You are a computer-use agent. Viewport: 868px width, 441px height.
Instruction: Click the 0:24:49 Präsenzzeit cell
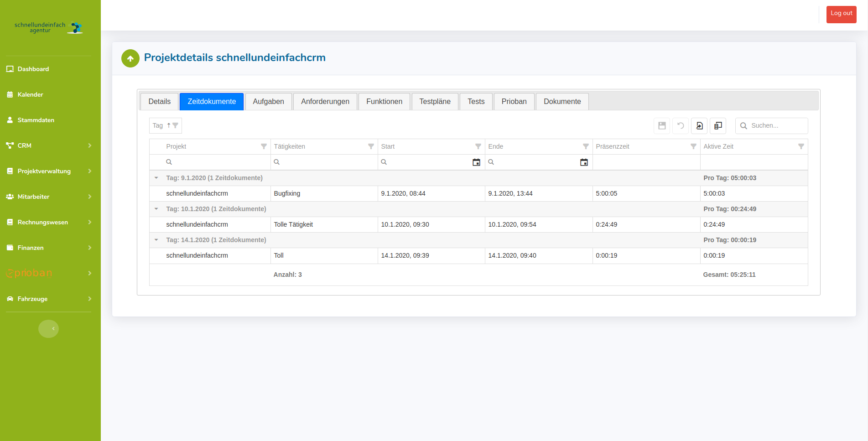(647, 224)
